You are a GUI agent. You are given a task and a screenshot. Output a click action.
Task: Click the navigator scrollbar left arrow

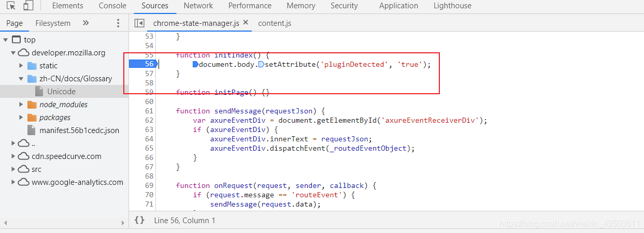tap(5, 223)
